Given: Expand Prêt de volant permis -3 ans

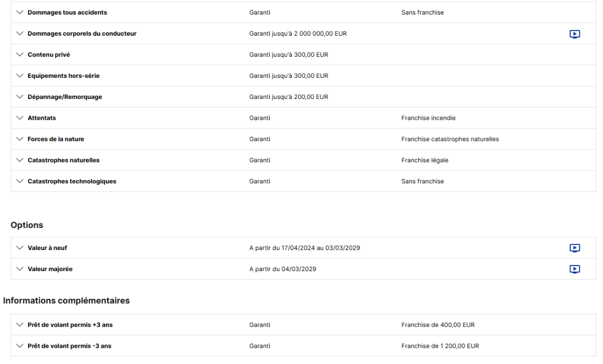Looking at the screenshot, I should click(20, 346).
